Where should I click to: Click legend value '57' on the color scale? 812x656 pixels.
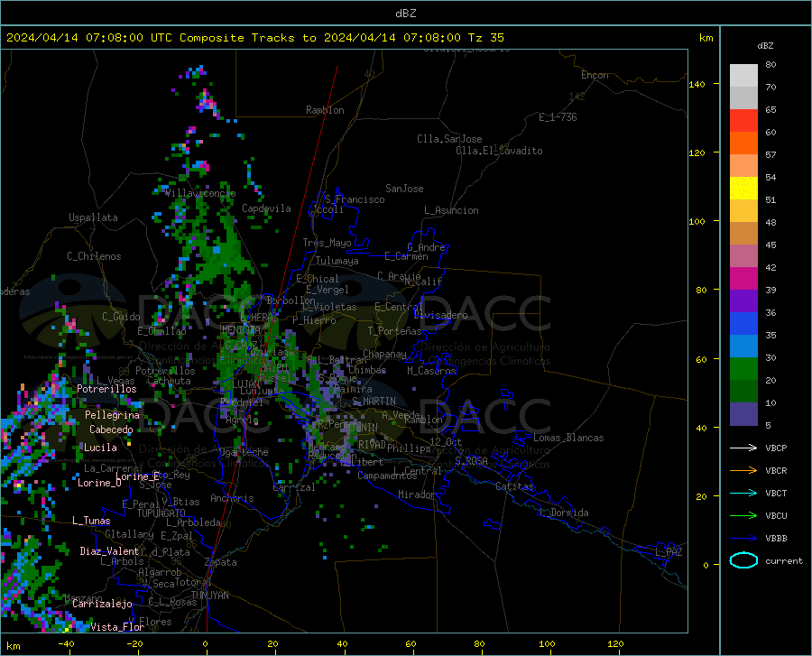pos(771,155)
